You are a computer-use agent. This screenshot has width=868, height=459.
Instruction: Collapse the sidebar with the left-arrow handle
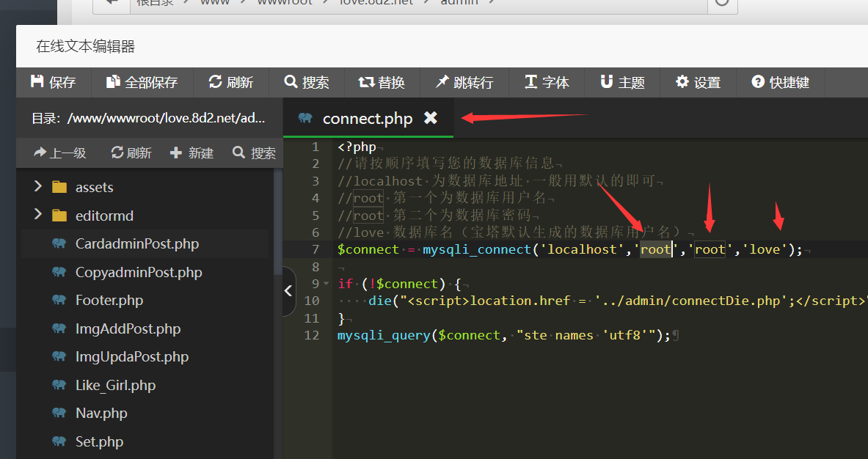tap(288, 291)
